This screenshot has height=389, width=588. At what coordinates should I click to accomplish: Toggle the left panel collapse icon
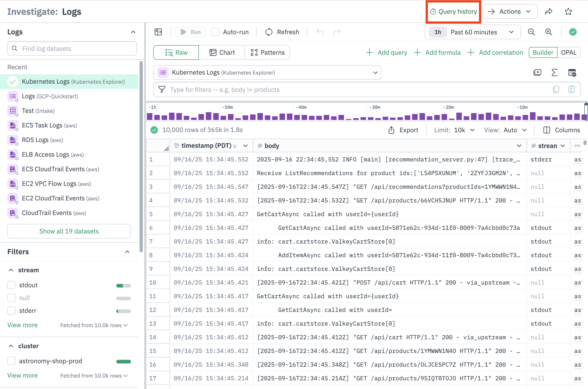pyautogui.click(x=158, y=32)
